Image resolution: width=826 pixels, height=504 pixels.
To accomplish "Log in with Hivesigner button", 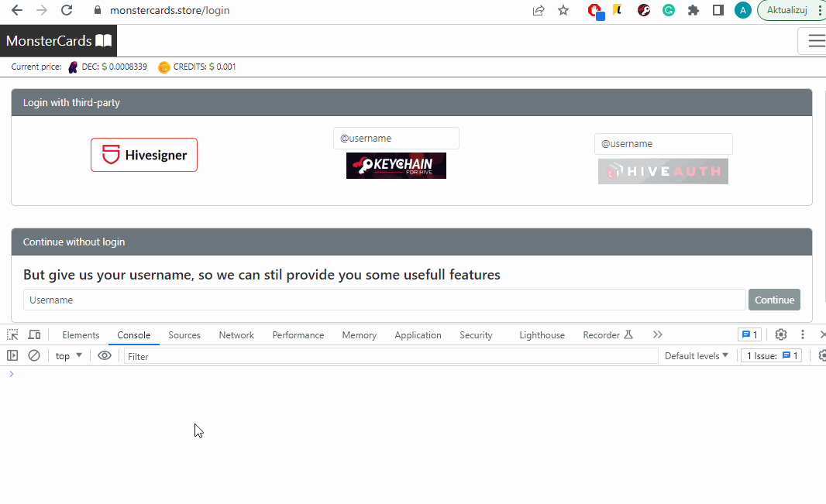I will coord(144,155).
